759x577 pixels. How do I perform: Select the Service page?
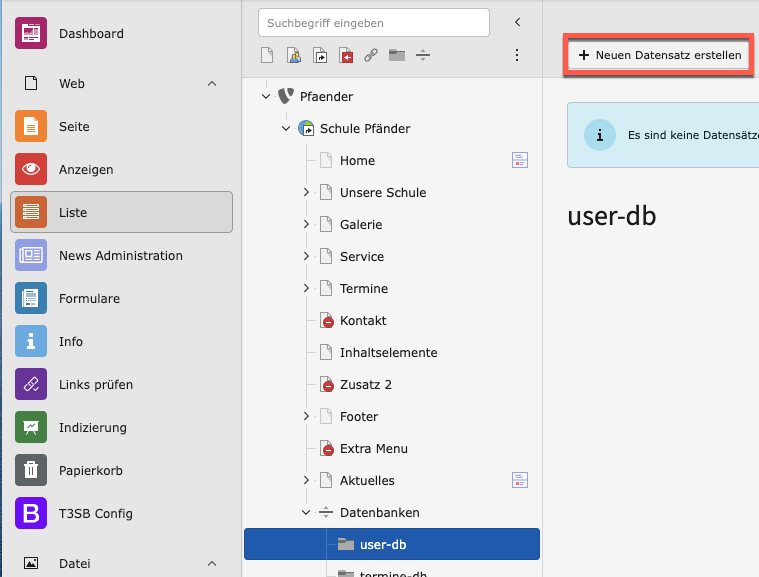click(362, 257)
